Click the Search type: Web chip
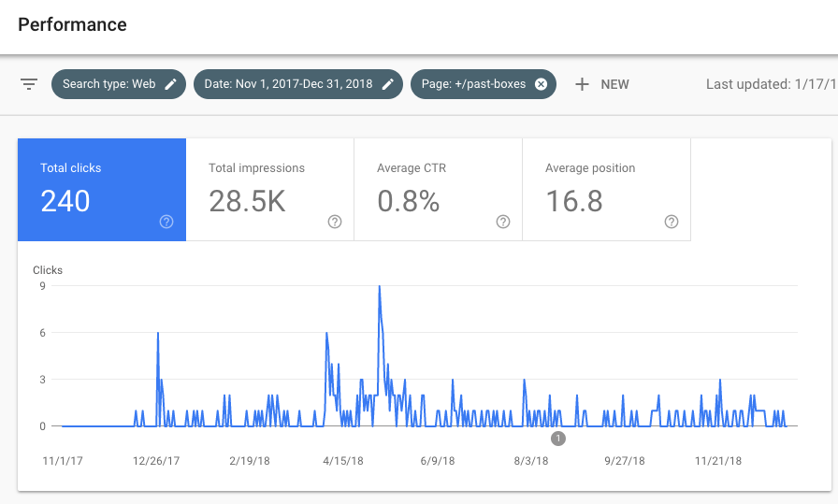 [119, 84]
